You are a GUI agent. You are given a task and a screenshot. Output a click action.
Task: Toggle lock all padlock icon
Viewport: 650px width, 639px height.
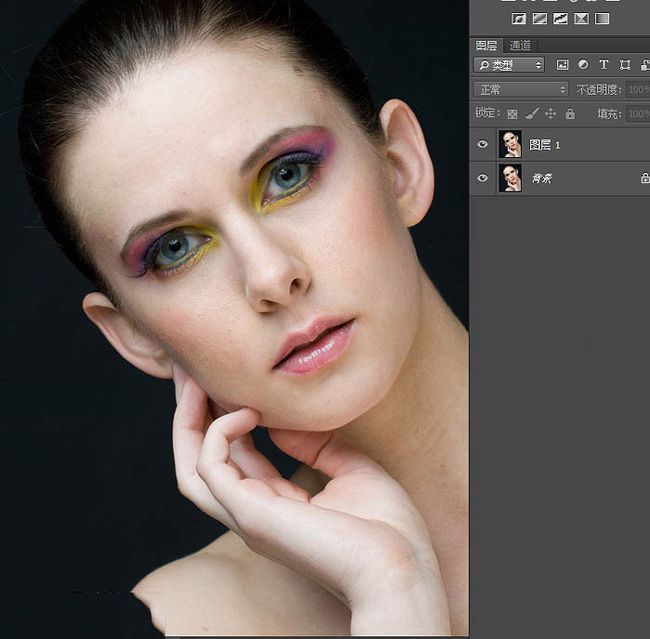pyautogui.click(x=570, y=114)
